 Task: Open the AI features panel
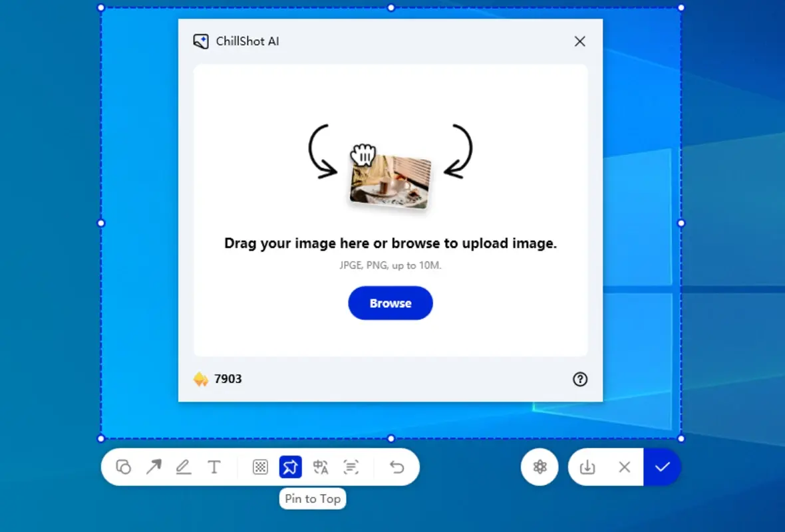540,467
